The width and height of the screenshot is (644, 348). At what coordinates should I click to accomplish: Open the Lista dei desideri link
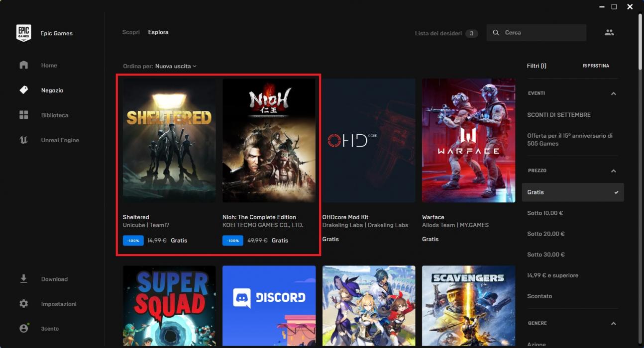coord(438,33)
